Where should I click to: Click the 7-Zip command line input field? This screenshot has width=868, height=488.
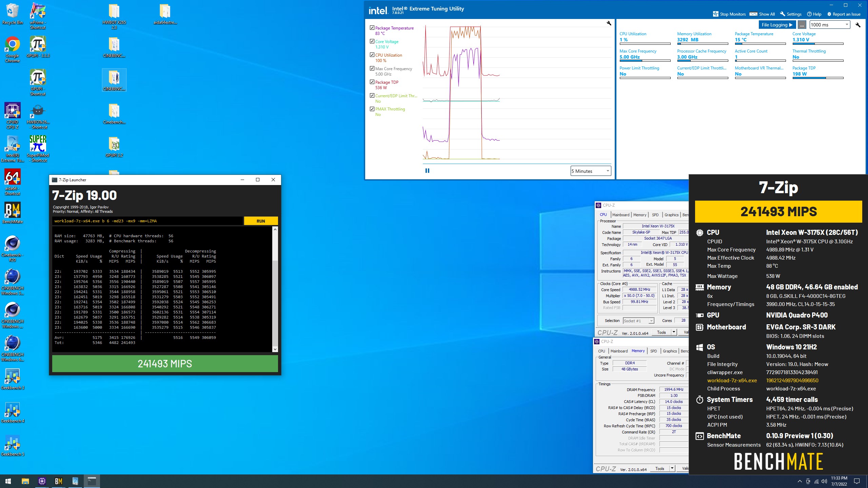coord(147,221)
